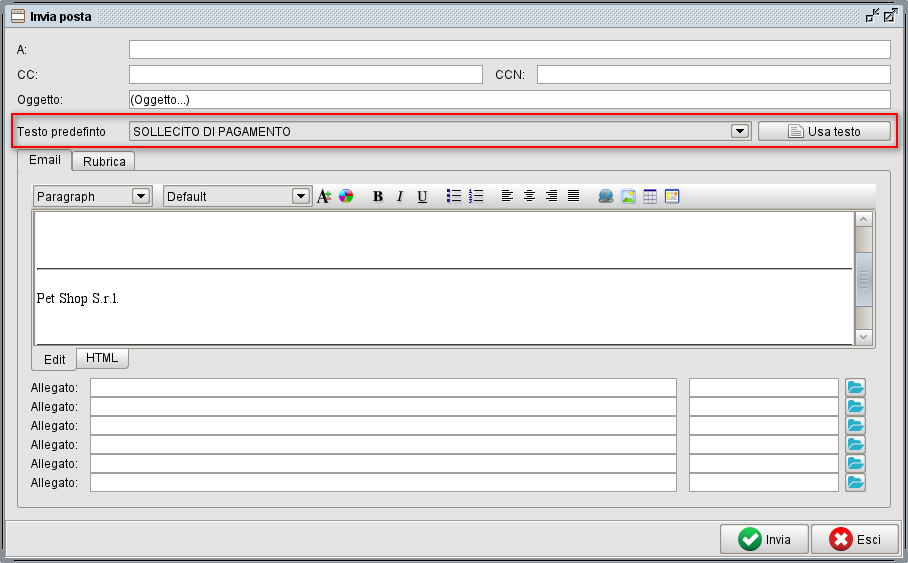Open the Paragraph style dropdown
Image resolution: width=908 pixels, height=563 pixels.
pyautogui.click(x=141, y=197)
